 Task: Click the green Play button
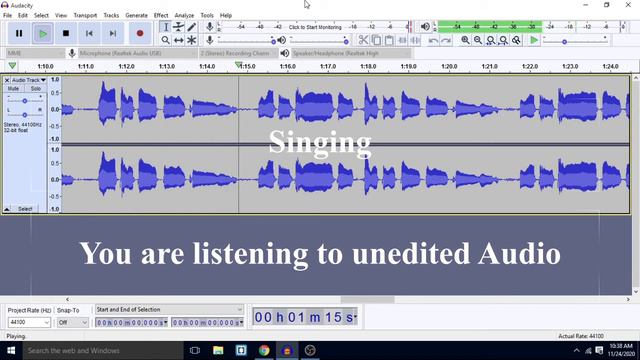click(42, 33)
